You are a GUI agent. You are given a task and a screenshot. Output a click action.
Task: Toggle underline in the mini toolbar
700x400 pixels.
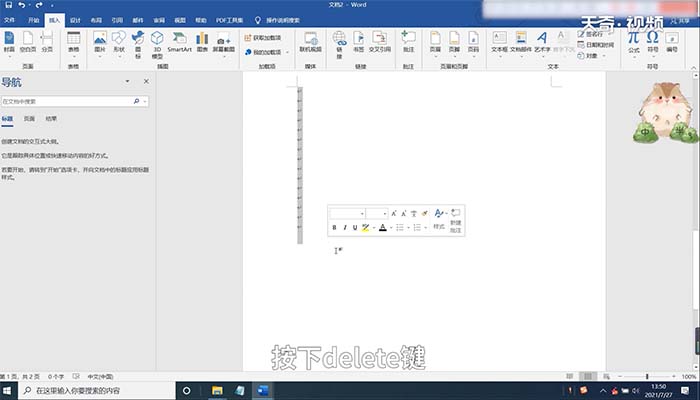click(x=355, y=228)
